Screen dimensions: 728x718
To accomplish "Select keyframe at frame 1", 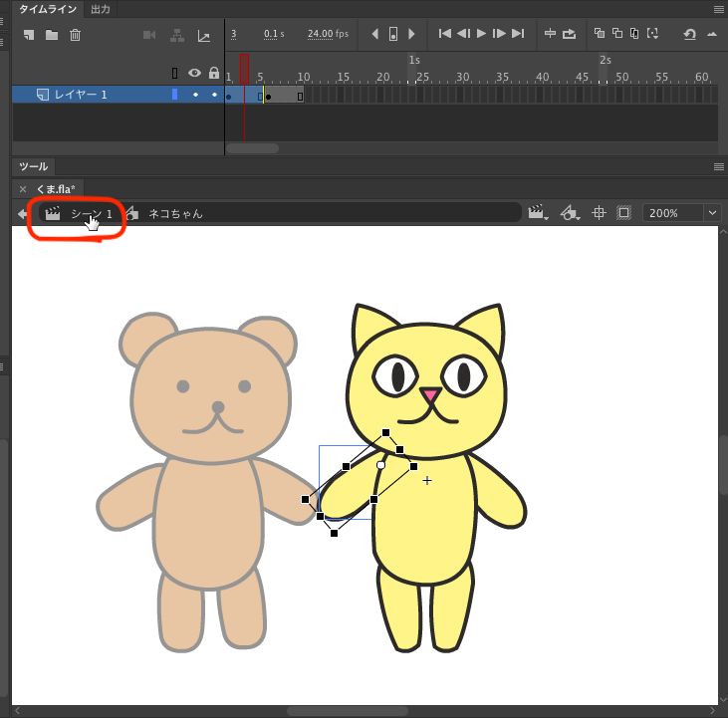I will [x=228, y=95].
